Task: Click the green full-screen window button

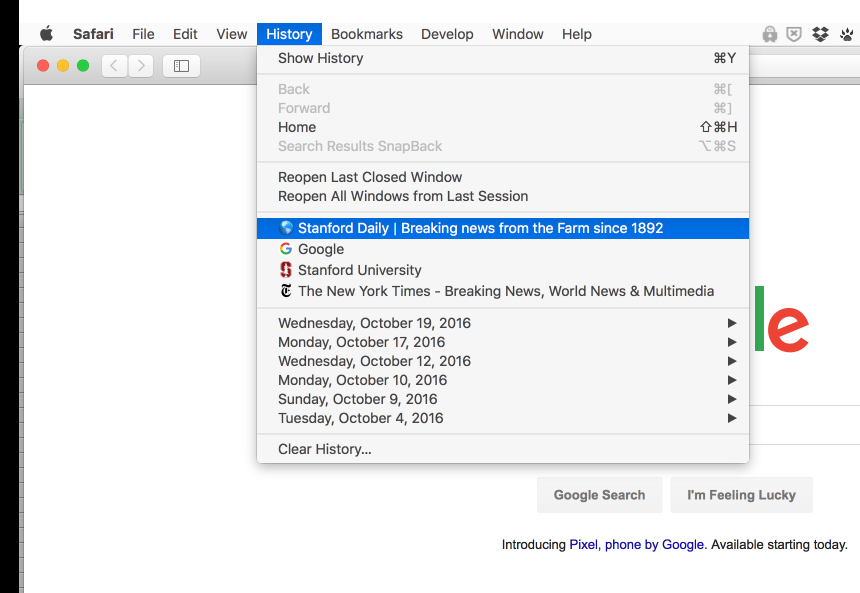Action: [x=83, y=66]
